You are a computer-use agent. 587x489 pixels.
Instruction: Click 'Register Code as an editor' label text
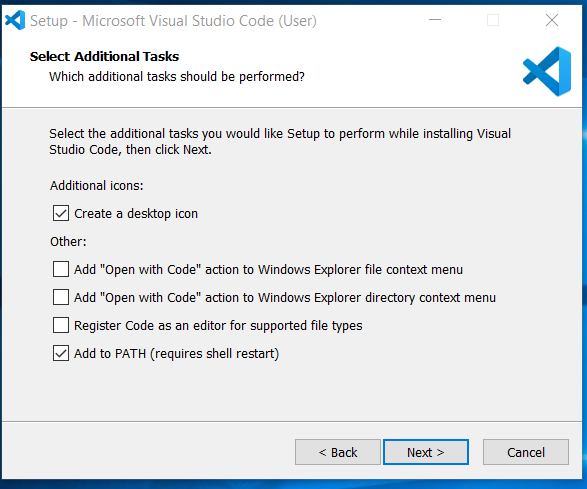pyautogui.click(x=218, y=326)
